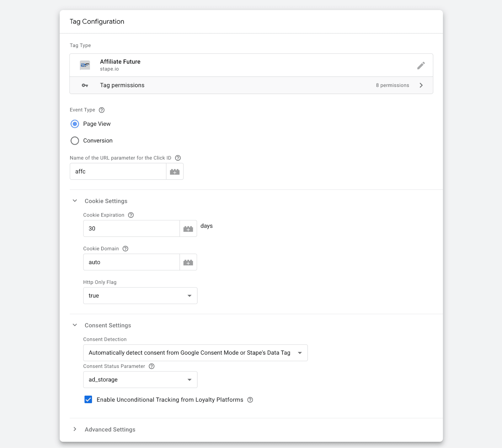This screenshot has width=502, height=448.
Task: Click the help icon next to Event Type
Action: pyautogui.click(x=101, y=110)
